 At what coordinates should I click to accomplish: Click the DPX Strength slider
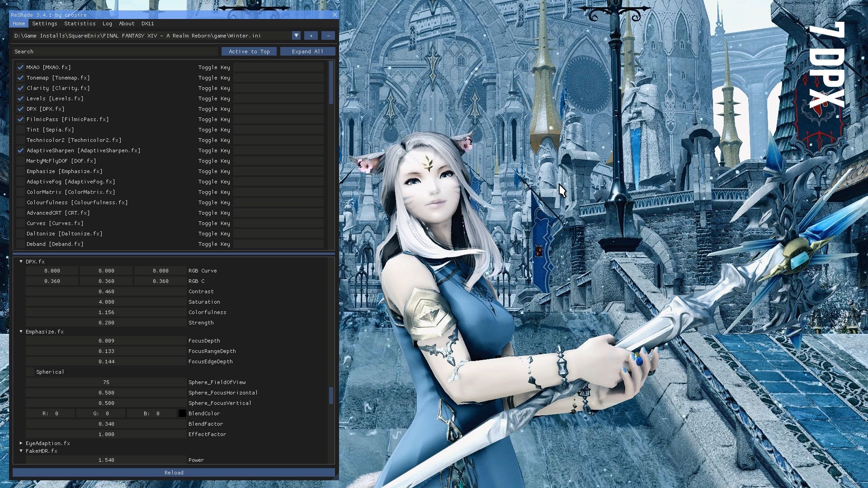point(106,323)
